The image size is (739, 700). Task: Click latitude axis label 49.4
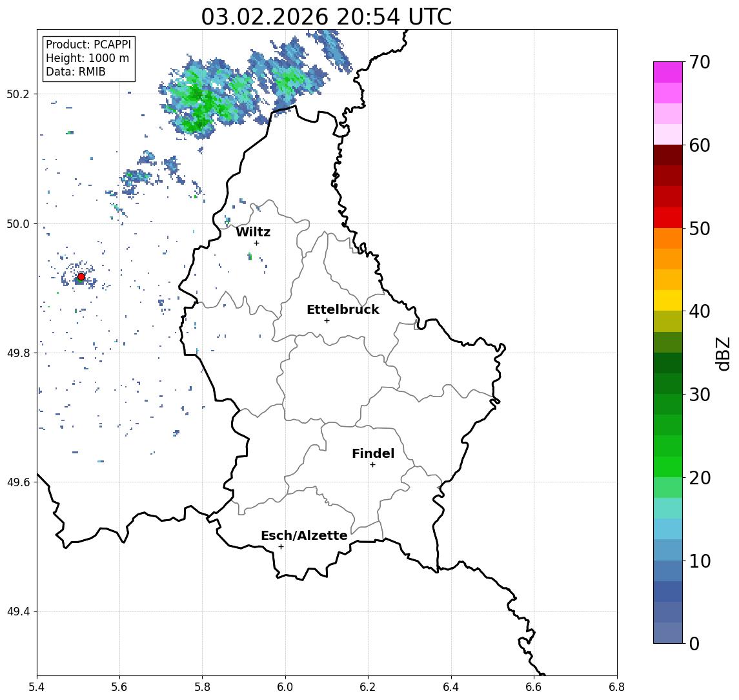18,612
